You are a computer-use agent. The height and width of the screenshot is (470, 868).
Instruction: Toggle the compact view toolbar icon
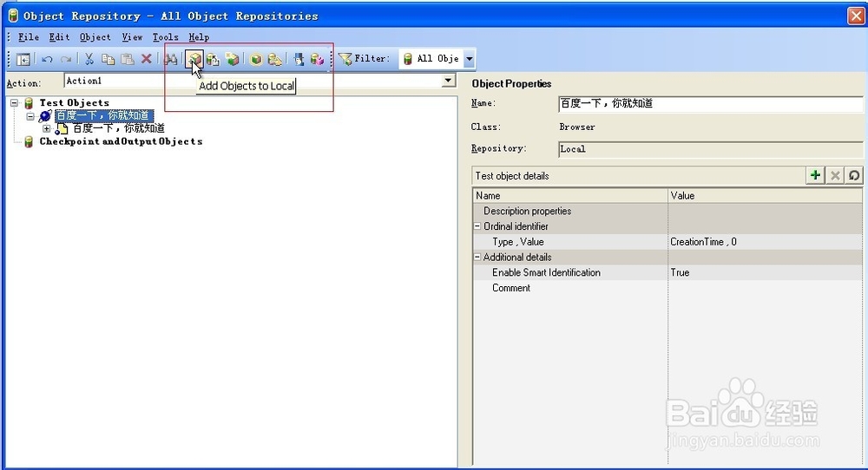coord(23,59)
